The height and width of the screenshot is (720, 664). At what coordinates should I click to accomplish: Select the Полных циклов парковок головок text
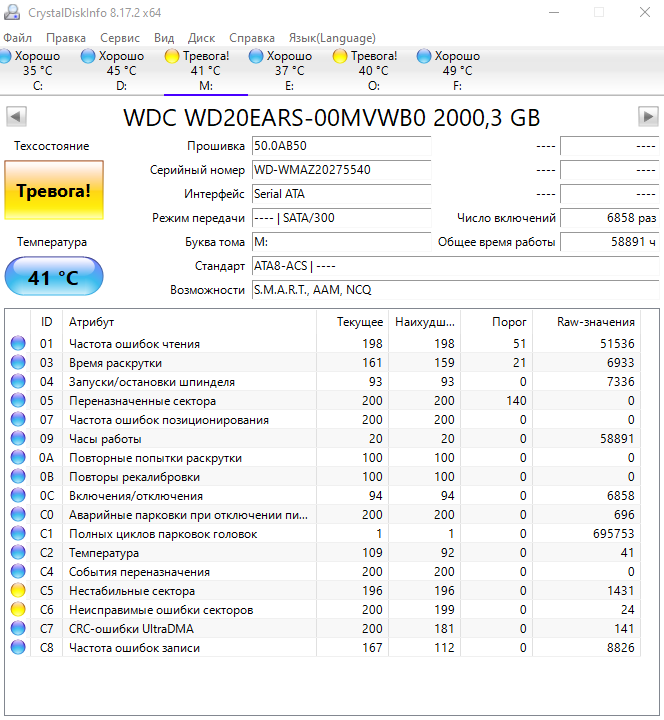tap(163, 534)
